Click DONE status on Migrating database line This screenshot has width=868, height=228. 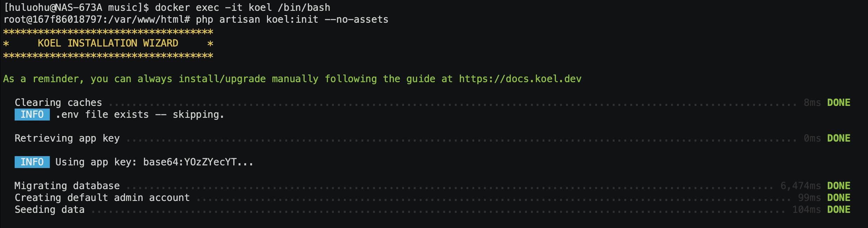pos(839,186)
